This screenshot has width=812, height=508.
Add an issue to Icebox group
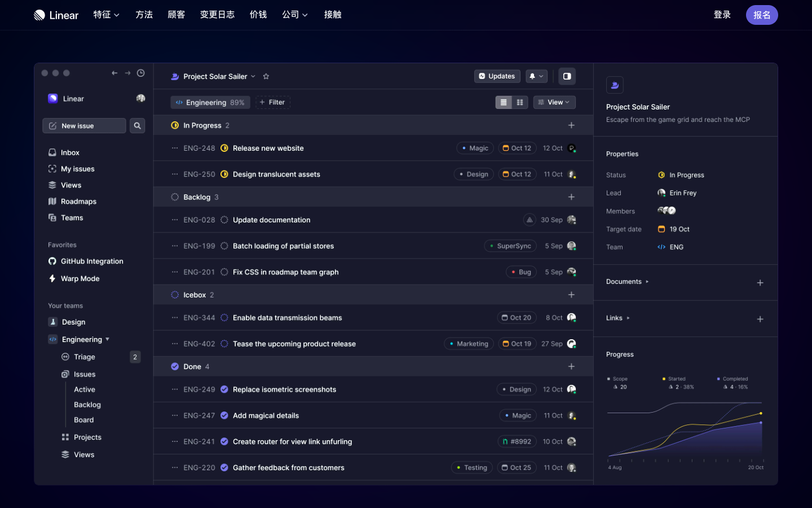[571, 295]
